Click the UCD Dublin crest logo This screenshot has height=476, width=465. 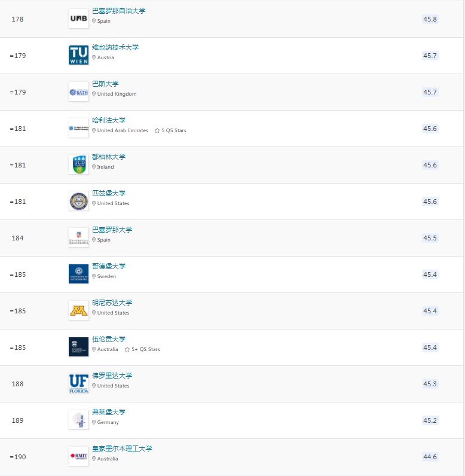click(x=78, y=164)
